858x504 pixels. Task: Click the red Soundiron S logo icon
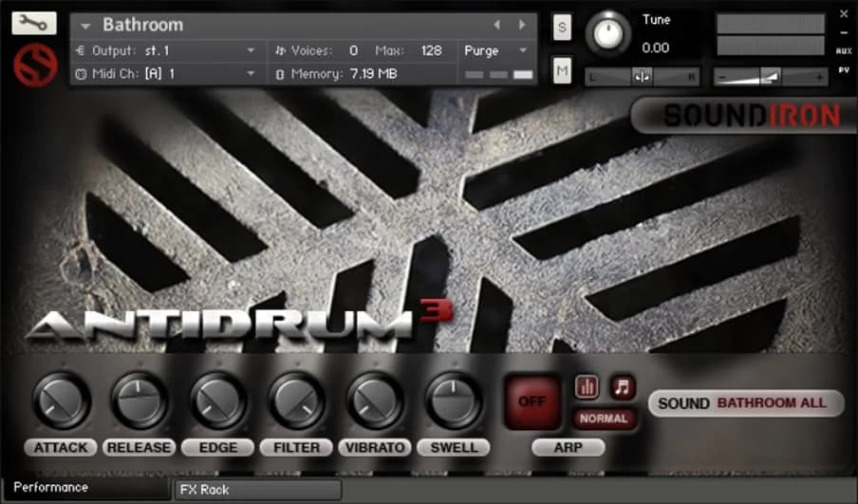click(x=35, y=65)
